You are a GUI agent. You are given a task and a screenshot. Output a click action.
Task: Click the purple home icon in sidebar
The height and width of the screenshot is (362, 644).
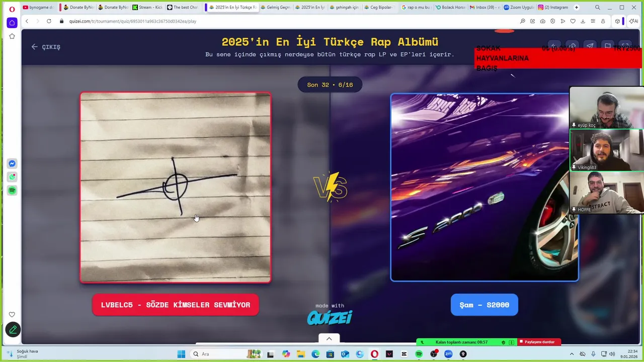tap(12, 23)
